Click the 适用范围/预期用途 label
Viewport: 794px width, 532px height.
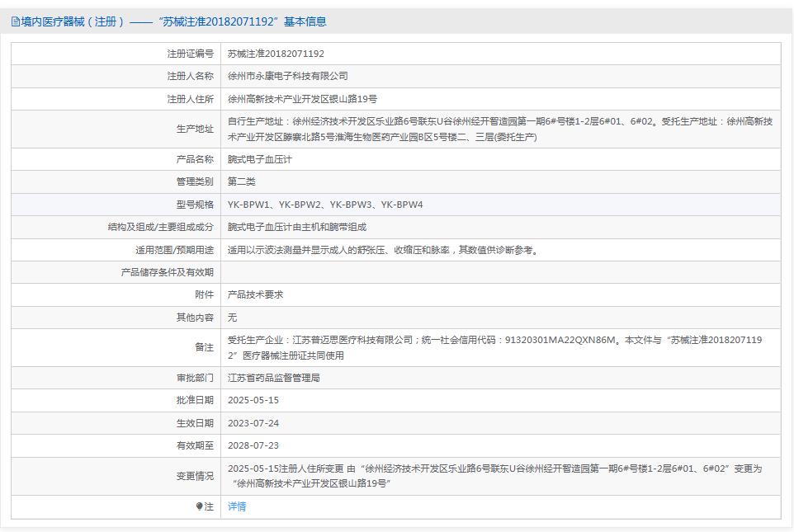click(174, 250)
